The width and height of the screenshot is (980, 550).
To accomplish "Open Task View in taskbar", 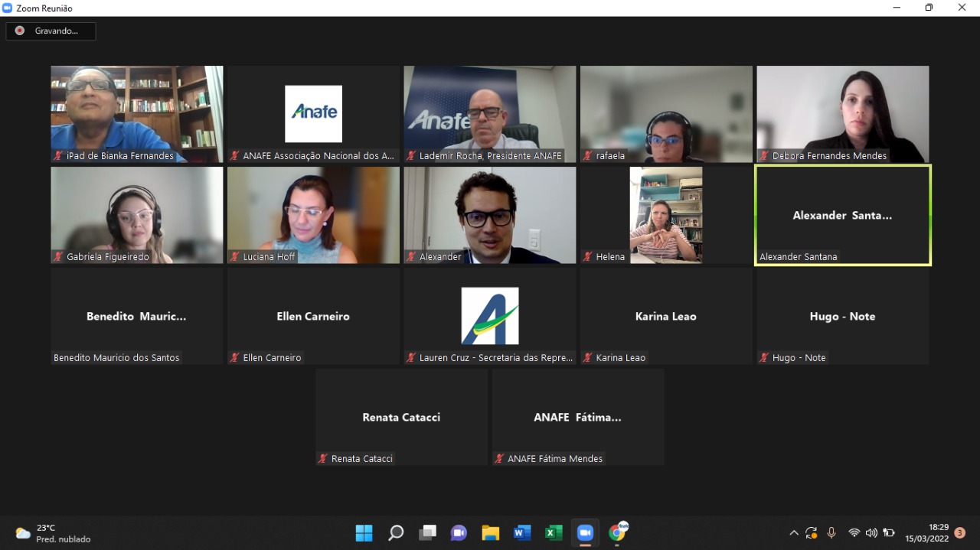I will [427, 533].
